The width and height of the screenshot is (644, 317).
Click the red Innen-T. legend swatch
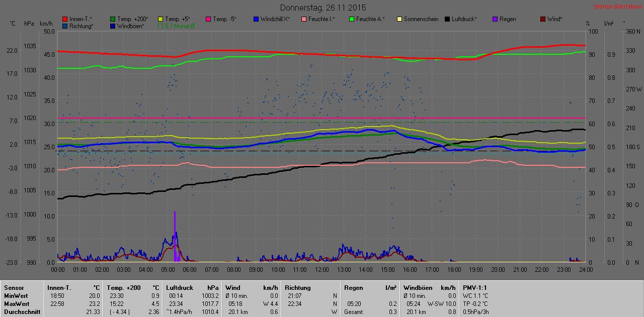[x=65, y=19]
